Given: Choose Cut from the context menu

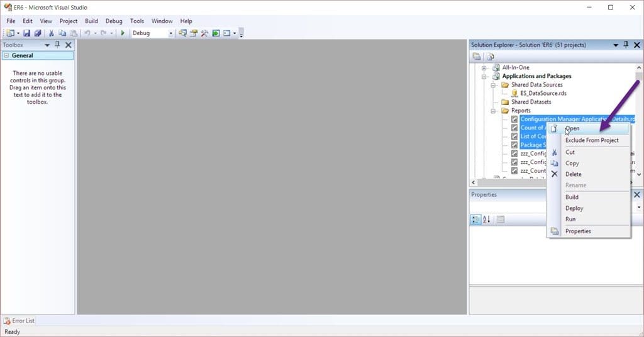Looking at the screenshot, I should [x=589, y=152].
